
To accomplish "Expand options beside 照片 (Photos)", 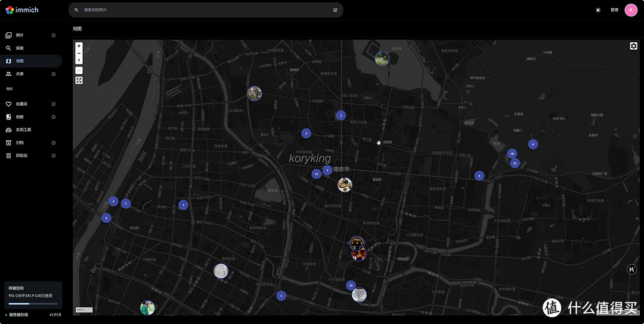I will click(x=54, y=35).
